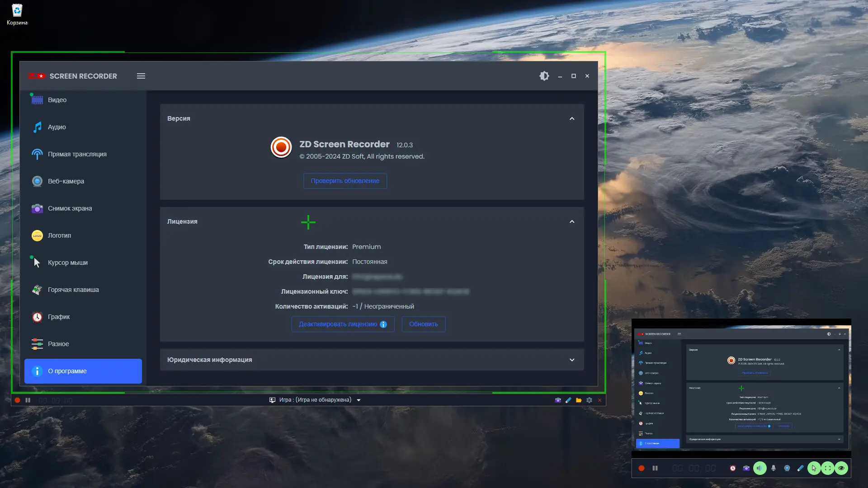Viewport: 868px width, 488px height.
Task: Open the Горячая клавиша sidebar item
Action: coord(73,290)
